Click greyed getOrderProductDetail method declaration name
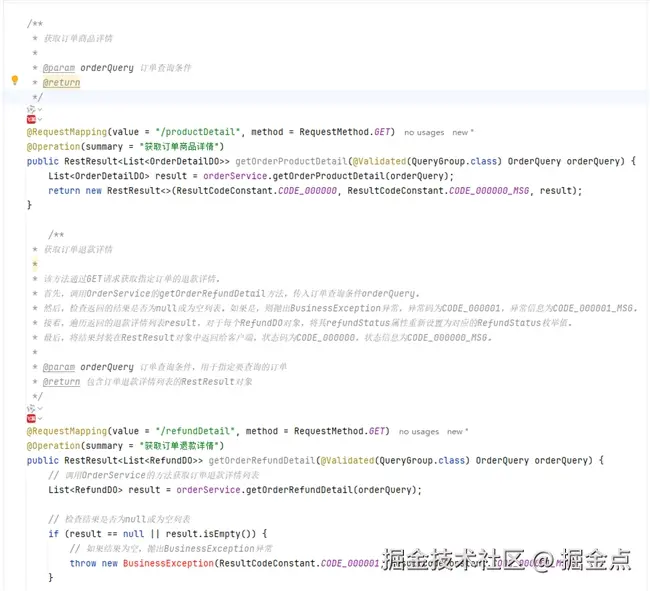The image size is (650, 591). tap(291, 161)
